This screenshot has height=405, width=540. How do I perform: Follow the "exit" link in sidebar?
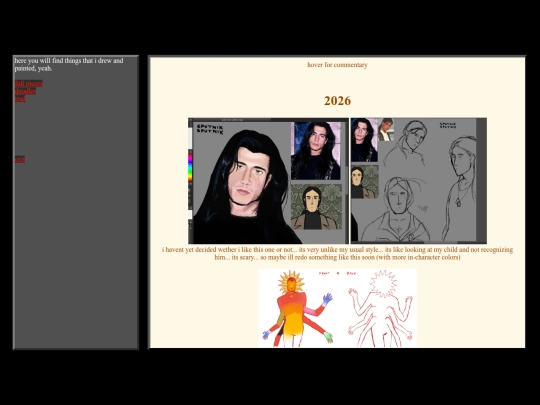pos(20,159)
